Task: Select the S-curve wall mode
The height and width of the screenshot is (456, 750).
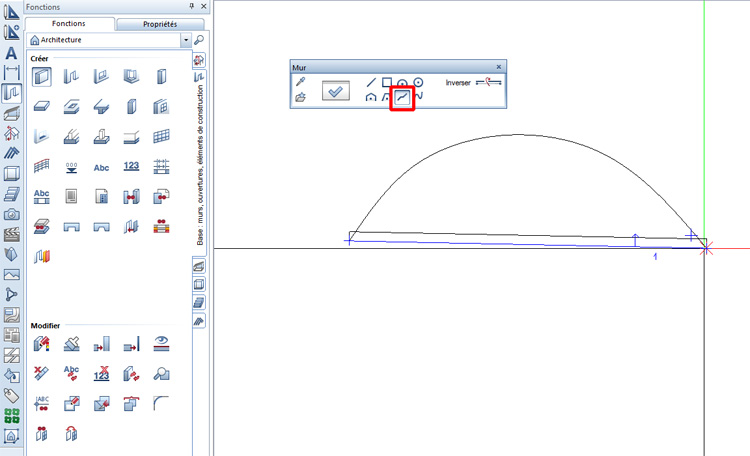Action: coord(419,97)
